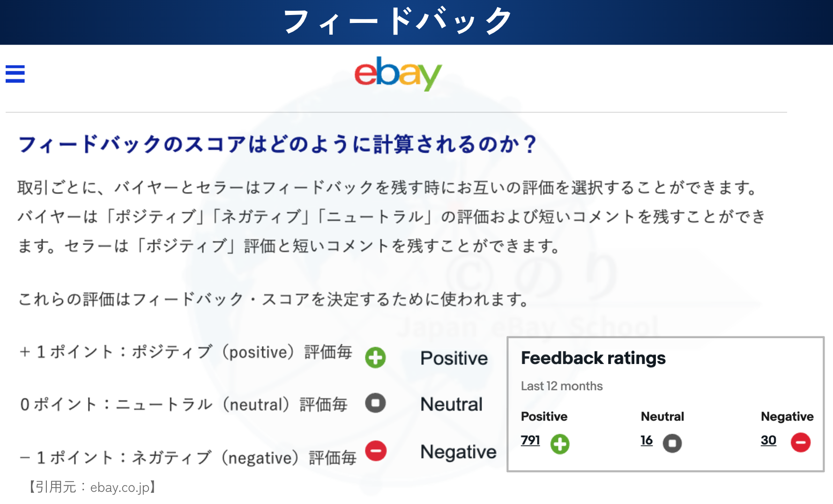Click the red minus icon beside Negative legend

click(x=376, y=451)
